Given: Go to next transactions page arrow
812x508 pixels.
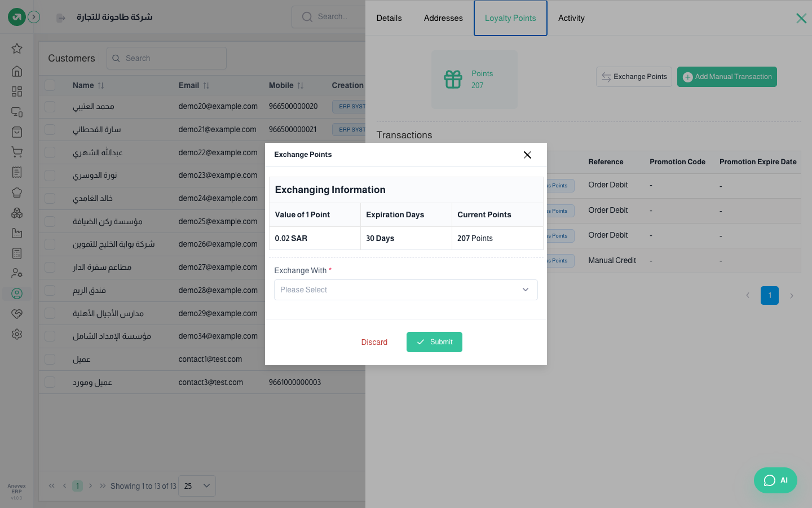Looking at the screenshot, I should [x=792, y=295].
